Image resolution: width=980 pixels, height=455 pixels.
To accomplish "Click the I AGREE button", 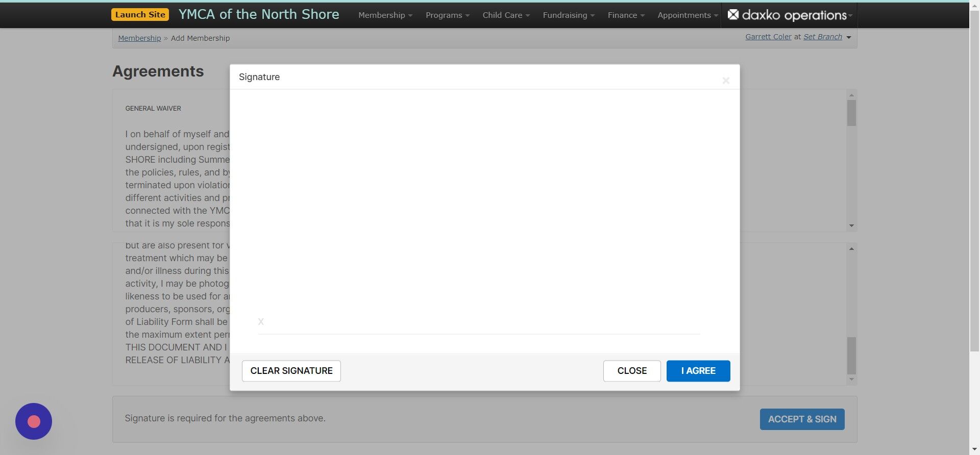I will pos(698,371).
